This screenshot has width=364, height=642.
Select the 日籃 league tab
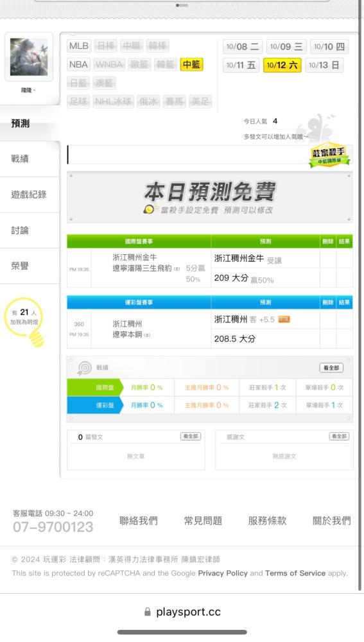[78, 83]
